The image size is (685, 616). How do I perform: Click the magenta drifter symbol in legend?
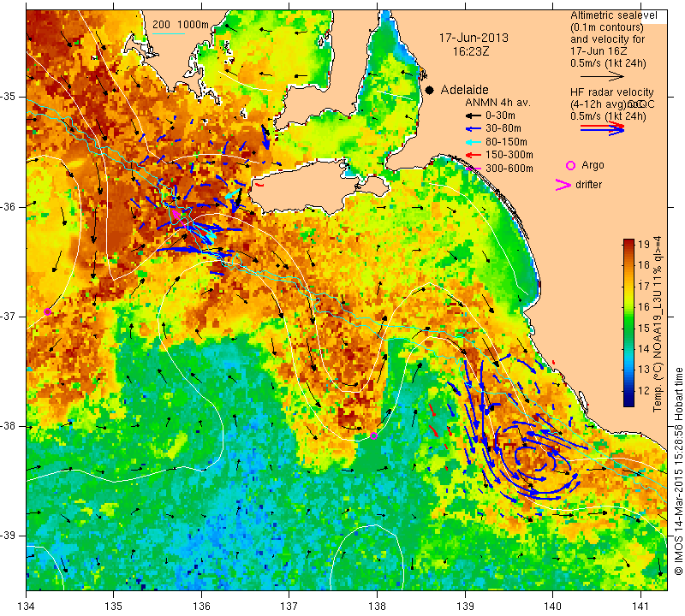(x=563, y=185)
